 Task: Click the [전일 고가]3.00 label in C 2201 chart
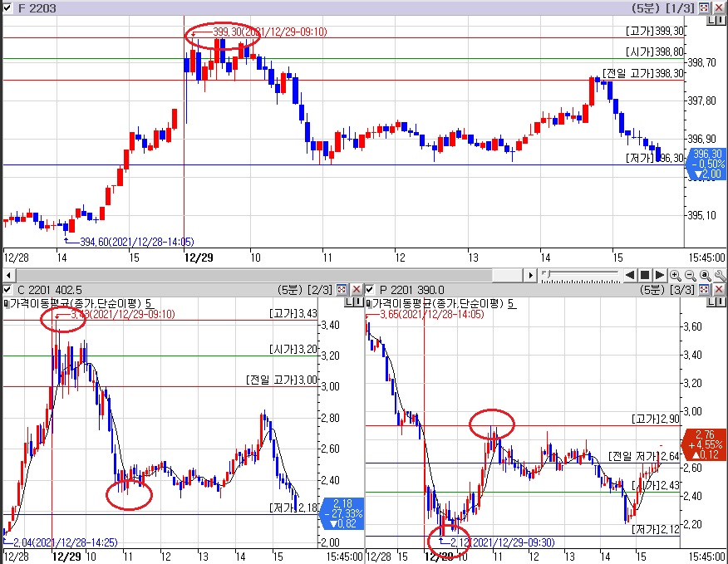click(x=282, y=380)
